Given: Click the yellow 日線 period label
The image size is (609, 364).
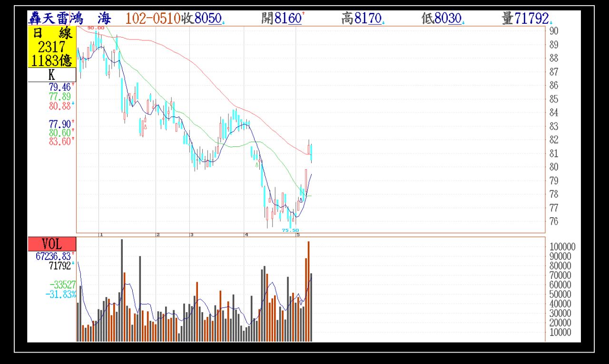Looking at the screenshot, I should pyautogui.click(x=51, y=34).
